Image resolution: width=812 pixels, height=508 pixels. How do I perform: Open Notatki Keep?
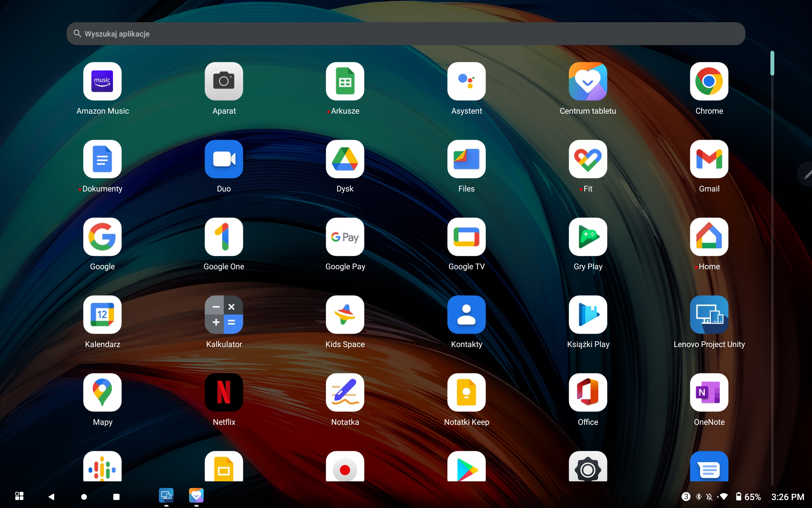pos(466,392)
